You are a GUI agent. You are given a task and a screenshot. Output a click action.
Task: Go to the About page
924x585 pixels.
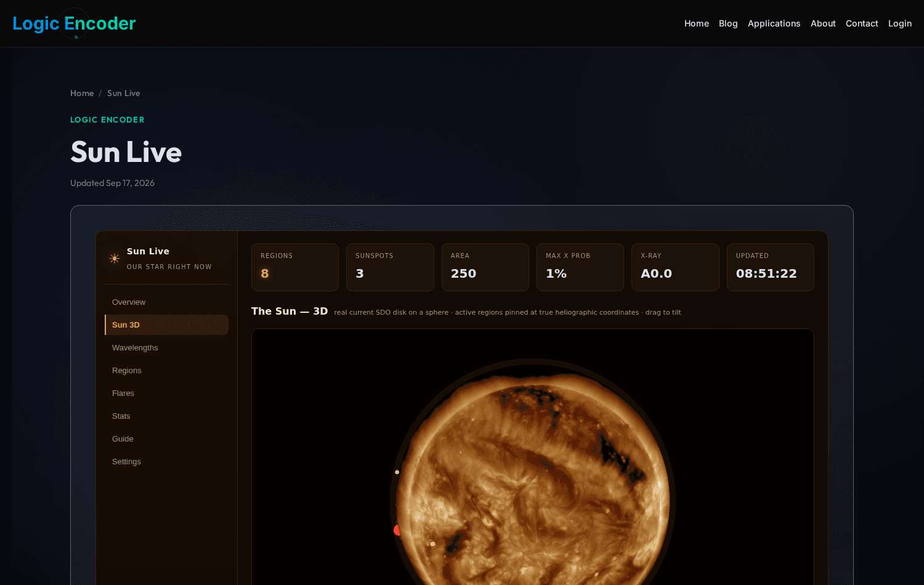[x=823, y=23]
